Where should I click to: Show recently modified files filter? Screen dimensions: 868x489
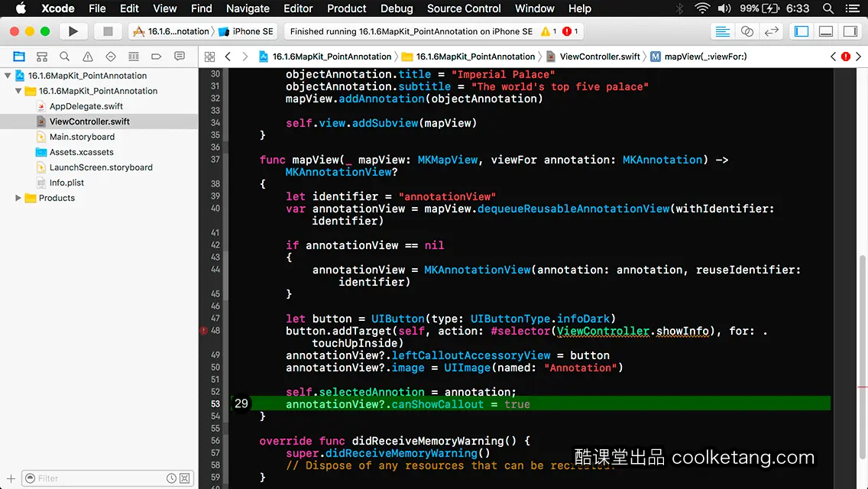pyautogui.click(x=172, y=478)
